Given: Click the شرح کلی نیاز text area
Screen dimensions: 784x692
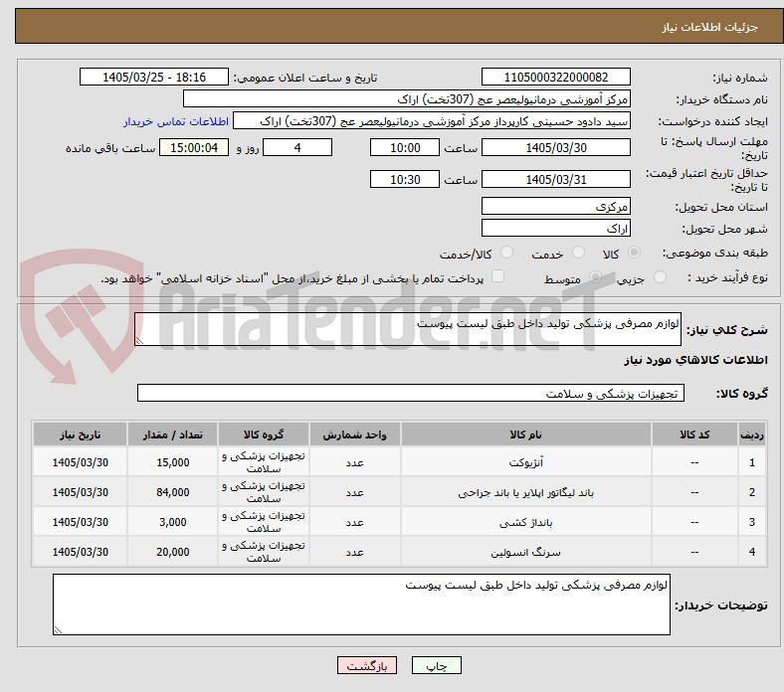Looking at the screenshot, I should (x=408, y=329).
